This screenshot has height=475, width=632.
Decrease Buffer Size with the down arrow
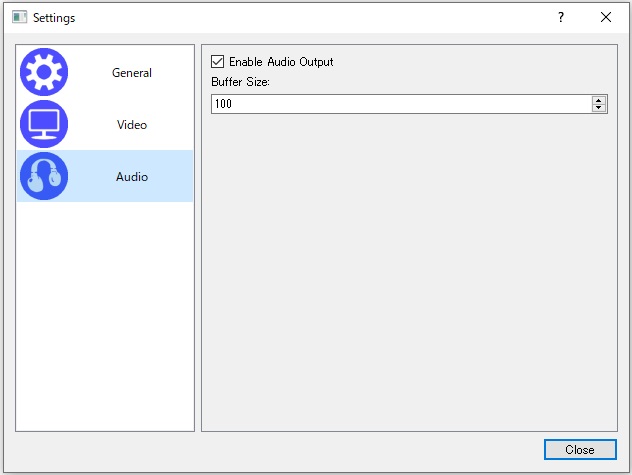[x=599, y=108]
